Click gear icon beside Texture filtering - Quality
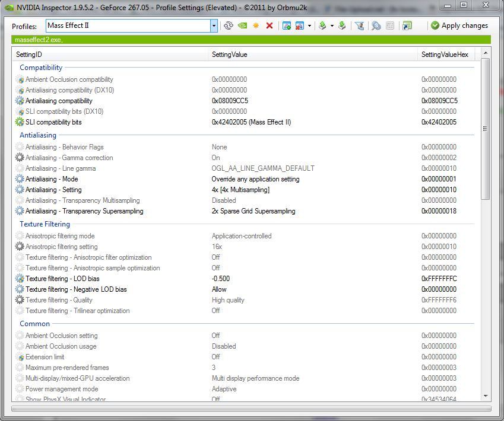Screen dimensions: 504x421 (20, 300)
